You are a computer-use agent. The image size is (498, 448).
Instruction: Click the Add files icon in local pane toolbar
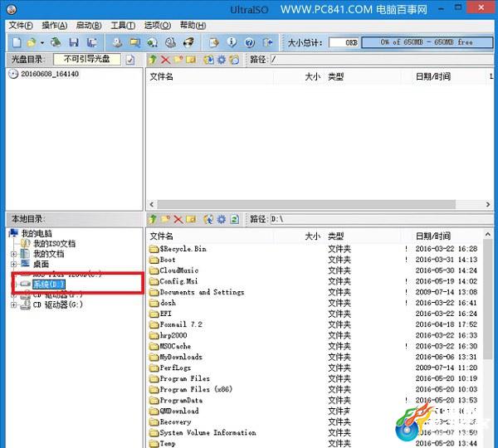pyautogui.click(x=208, y=219)
